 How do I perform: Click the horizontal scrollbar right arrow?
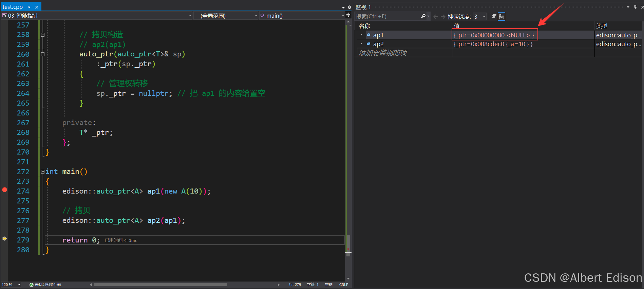279,285
